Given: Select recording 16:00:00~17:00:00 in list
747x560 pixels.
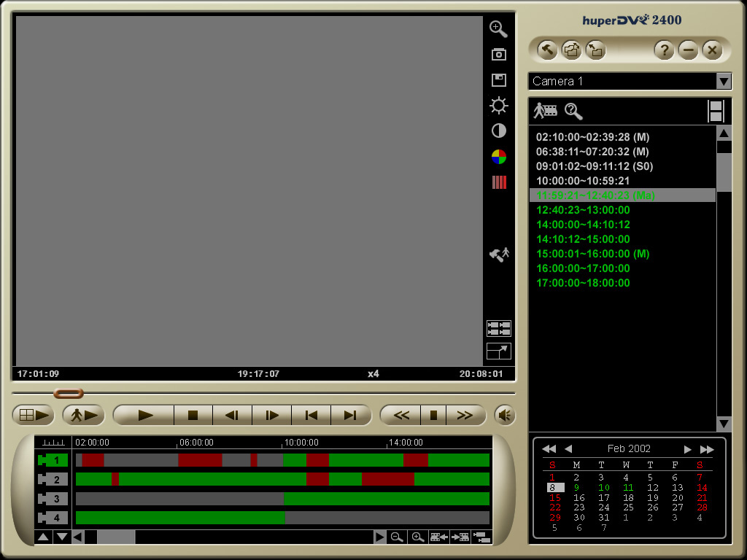Looking at the screenshot, I should (x=582, y=268).
